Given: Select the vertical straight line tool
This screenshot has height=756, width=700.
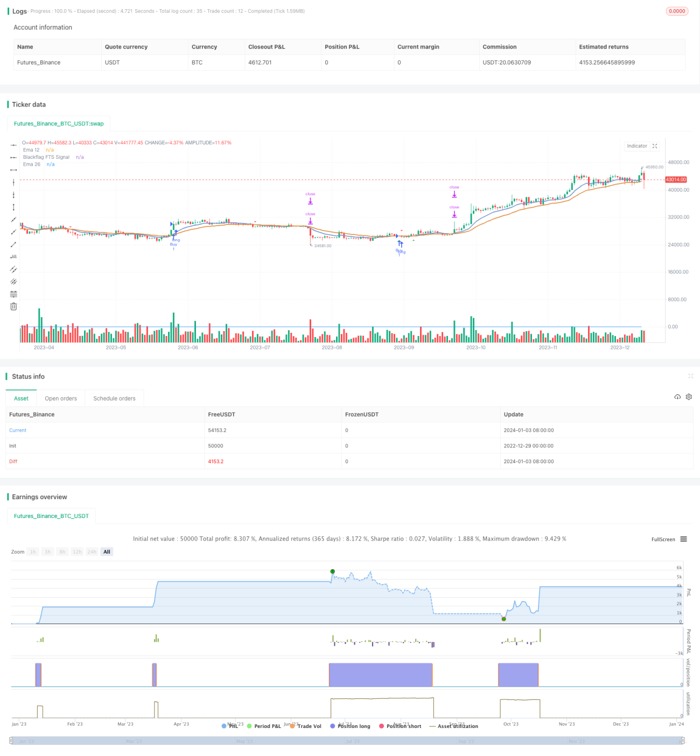Looking at the screenshot, I should (x=13, y=182).
